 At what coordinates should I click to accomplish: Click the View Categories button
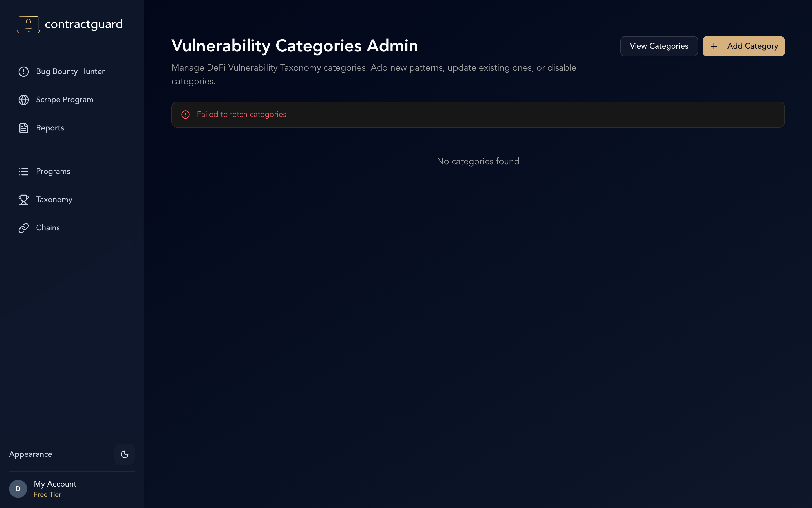(x=659, y=46)
